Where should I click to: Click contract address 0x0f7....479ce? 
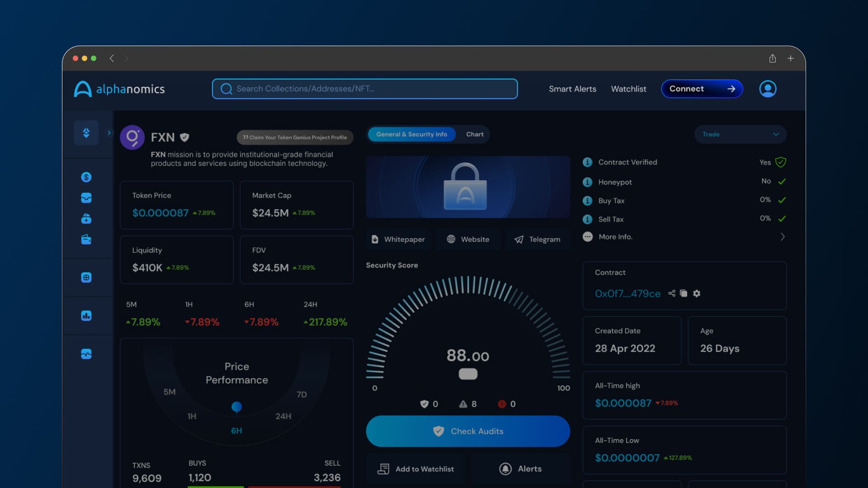[627, 294]
